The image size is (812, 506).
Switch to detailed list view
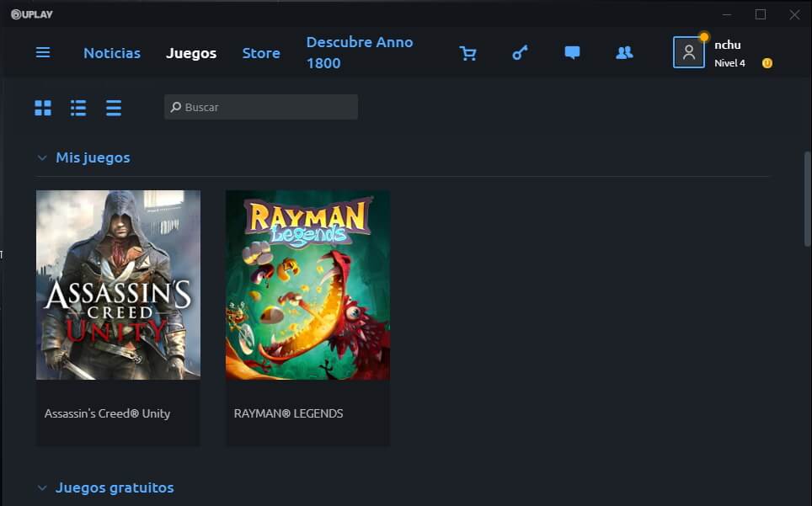tap(78, 108)
